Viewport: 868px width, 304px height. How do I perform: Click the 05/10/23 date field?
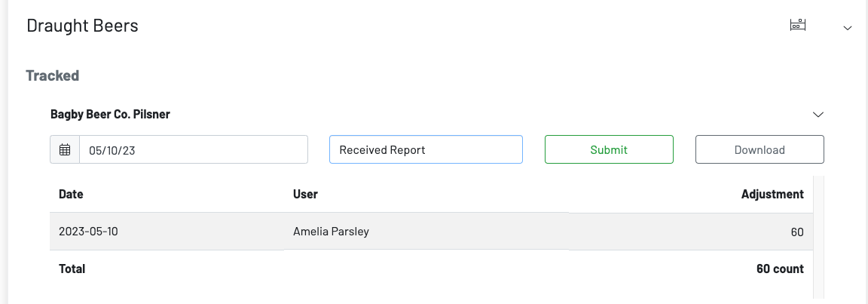[x=193, y=149]
